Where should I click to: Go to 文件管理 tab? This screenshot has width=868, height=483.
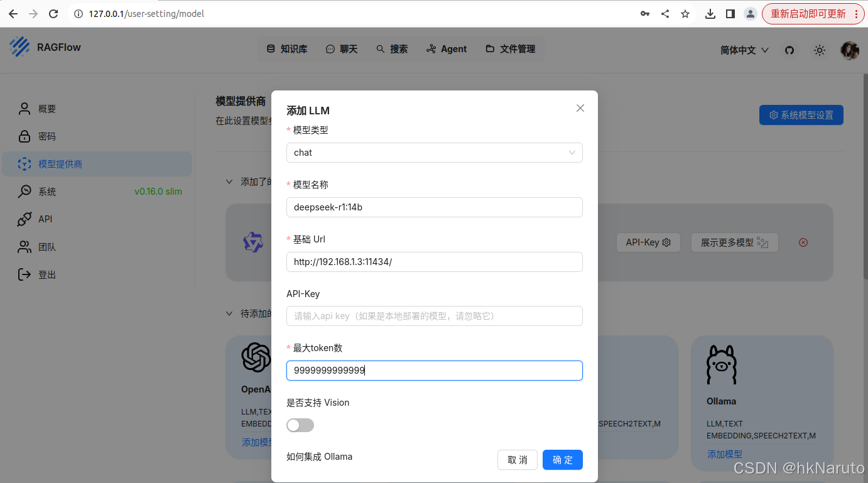tap(511, 49)
